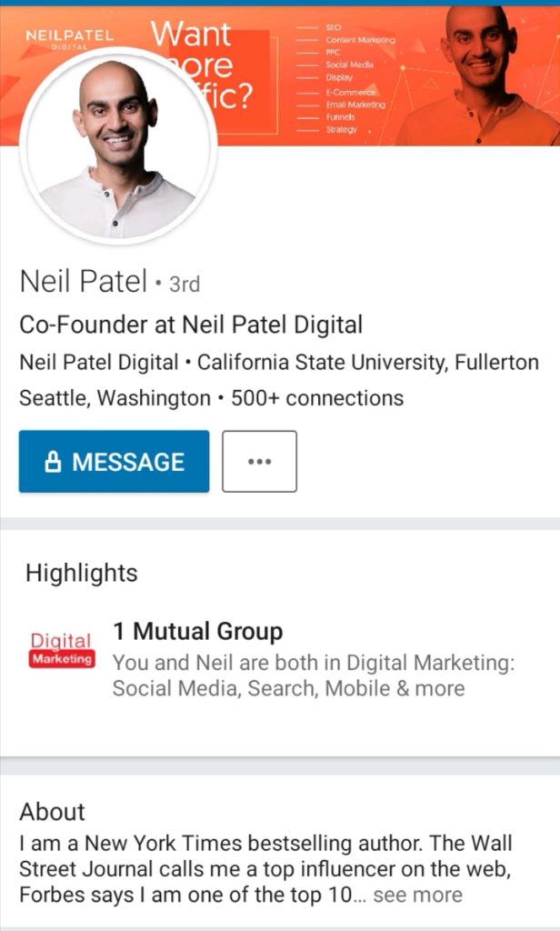Expand the About text with "see more"

[x=417, y=895]
